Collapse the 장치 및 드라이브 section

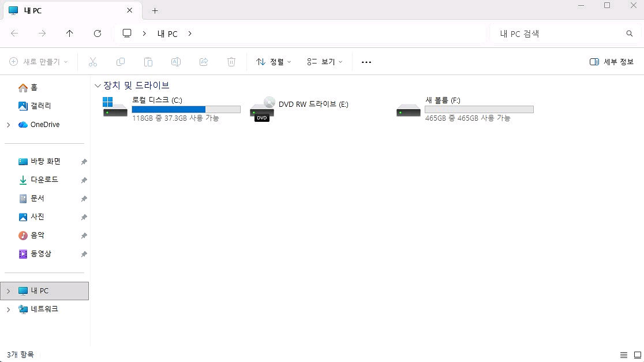click(98, 85)
